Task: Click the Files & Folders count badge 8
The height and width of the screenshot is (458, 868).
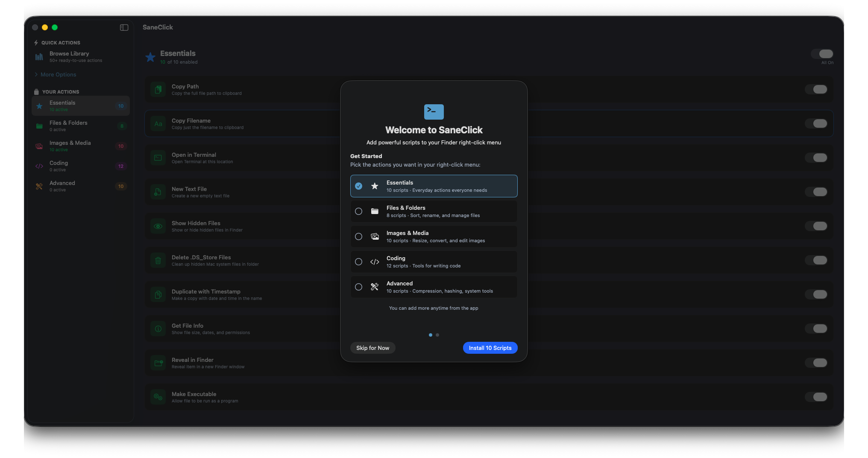Action: pyautogui.click(x=122, y=126)
